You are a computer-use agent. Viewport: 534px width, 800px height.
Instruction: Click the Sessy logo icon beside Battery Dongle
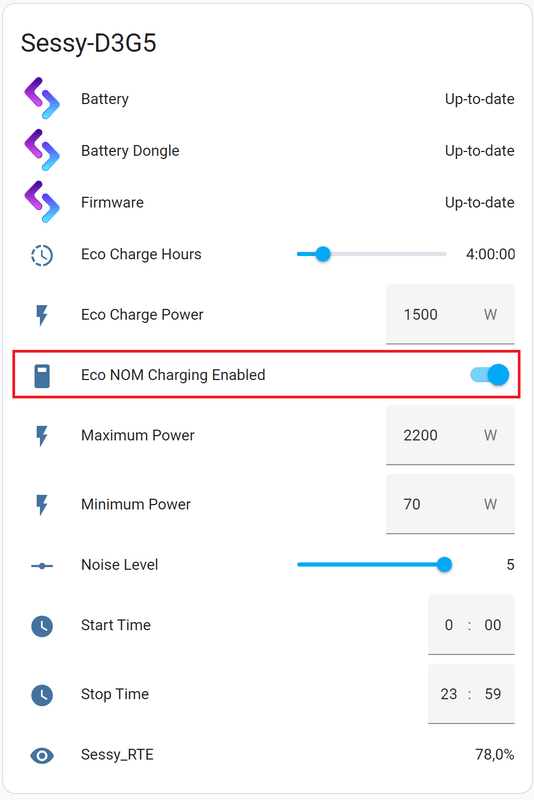(x=42, y=150)
